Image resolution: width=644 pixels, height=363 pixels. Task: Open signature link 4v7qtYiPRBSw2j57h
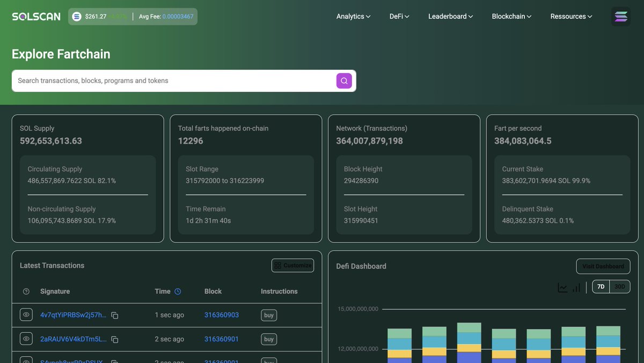pos(74,315)
